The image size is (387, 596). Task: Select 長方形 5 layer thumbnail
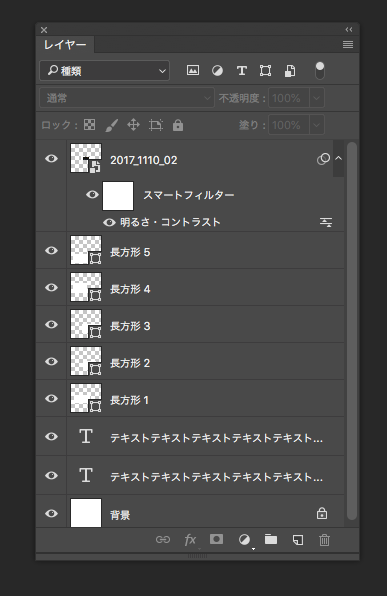[x=86, y=250]
